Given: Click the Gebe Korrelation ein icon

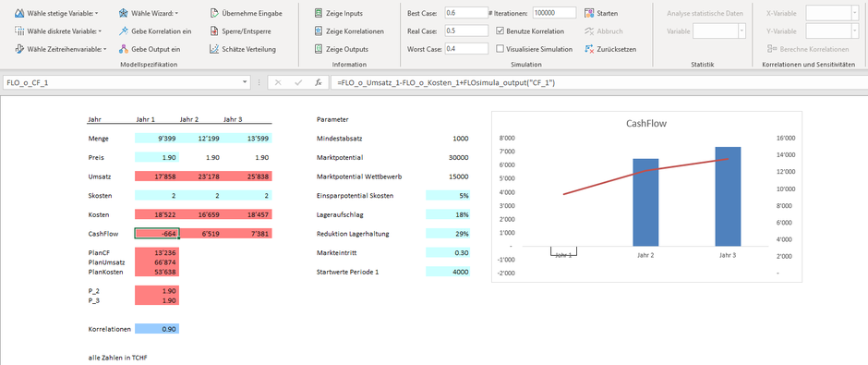Looking at the screenshot, I should tap(124, 31).
